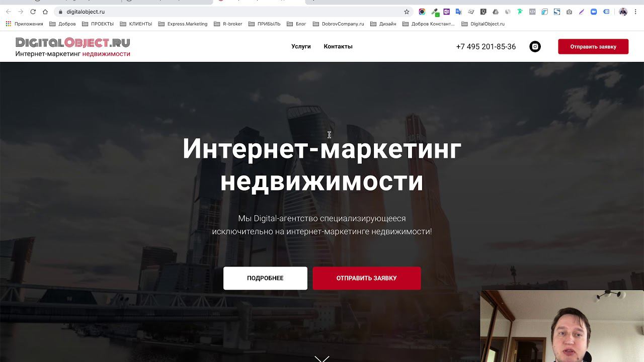644x362 pixels.
Task: Open the camera screenshot extension
Action: coord(569,12)
